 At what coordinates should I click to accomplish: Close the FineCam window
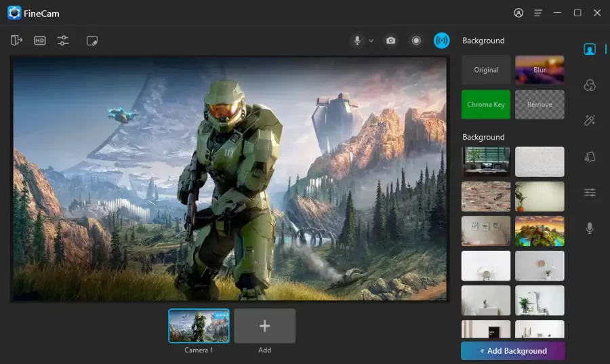coord(597,13)
